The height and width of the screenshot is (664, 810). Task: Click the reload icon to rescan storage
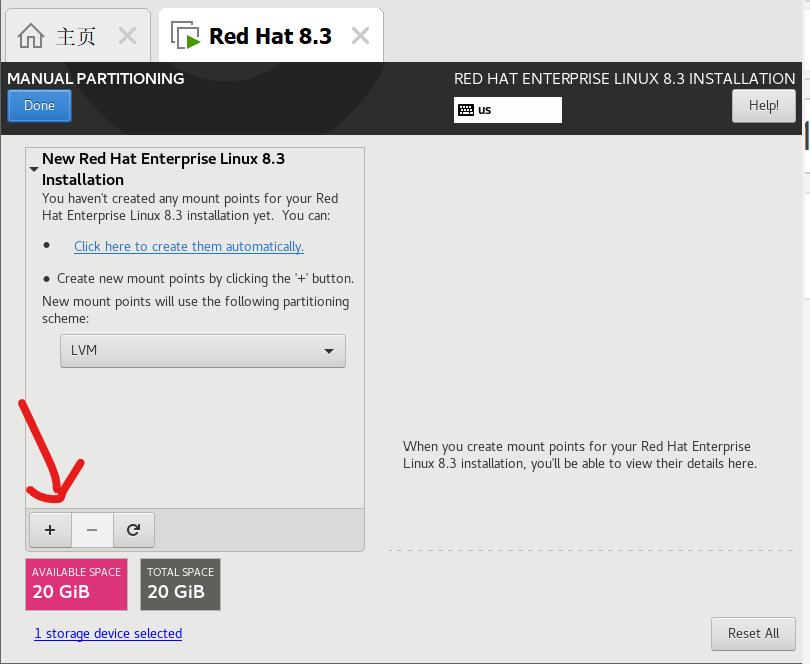click(x=133, y=530)
